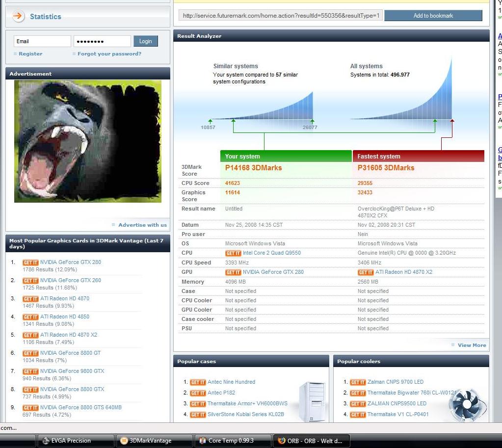This screenshot has height=448, width=502.
Task: Open ZALMAN CNPS9500 LED link
Action: pyautogui.click(x=397, y=404)
